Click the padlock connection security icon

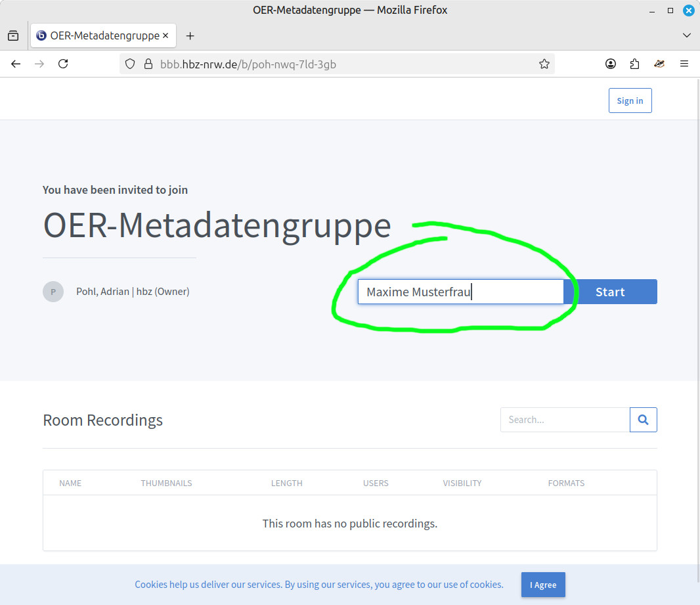(x=148, y=64)
